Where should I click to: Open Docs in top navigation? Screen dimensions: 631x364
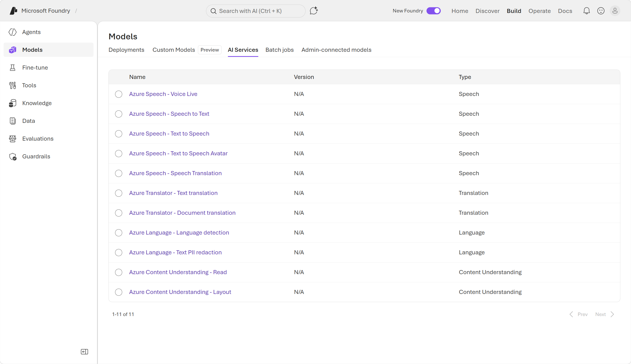565,11
